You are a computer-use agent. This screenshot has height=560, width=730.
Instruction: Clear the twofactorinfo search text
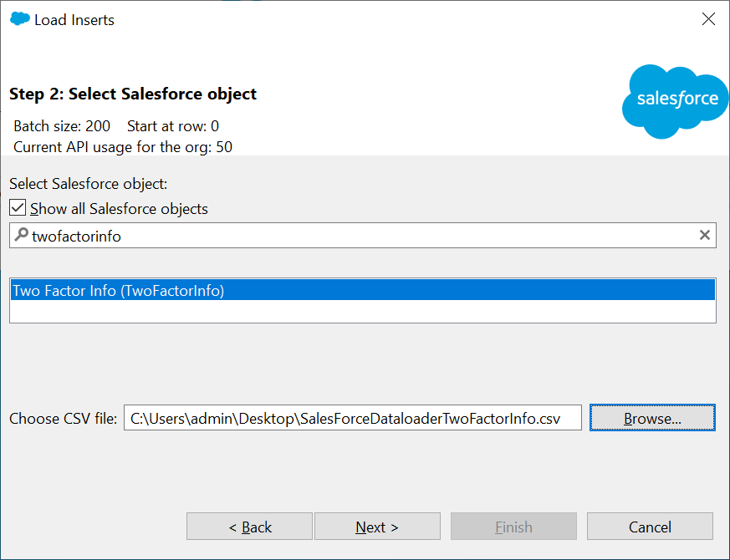[705, 236]
